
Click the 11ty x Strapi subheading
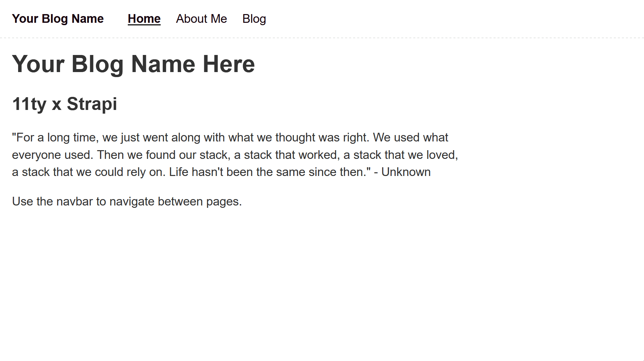coord(64,104)
